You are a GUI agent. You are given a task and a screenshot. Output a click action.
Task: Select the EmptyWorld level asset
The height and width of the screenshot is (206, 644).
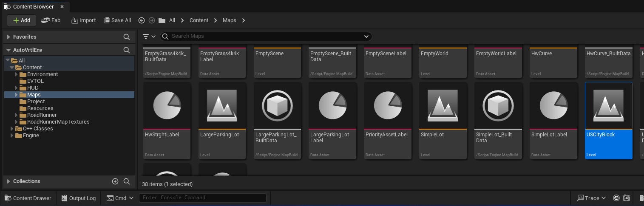pyautogui.click(x=443, y=62)
